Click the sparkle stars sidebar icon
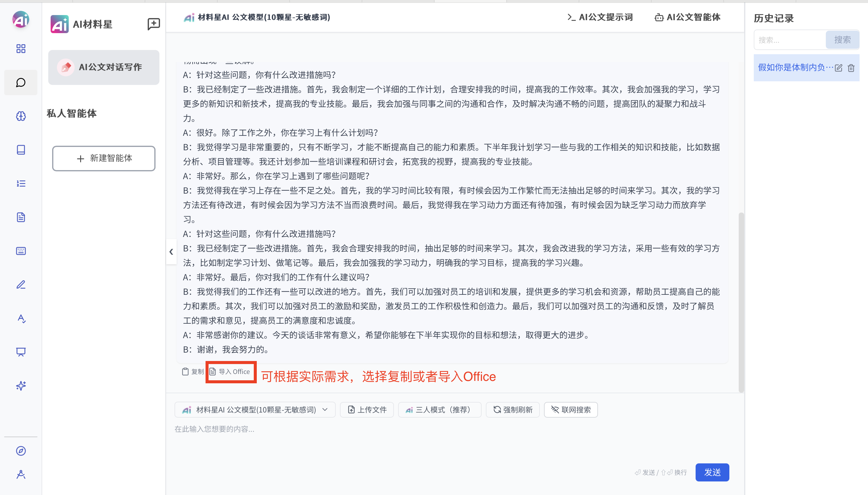Viewport: 868px width, 495px height. pos(21,385)
